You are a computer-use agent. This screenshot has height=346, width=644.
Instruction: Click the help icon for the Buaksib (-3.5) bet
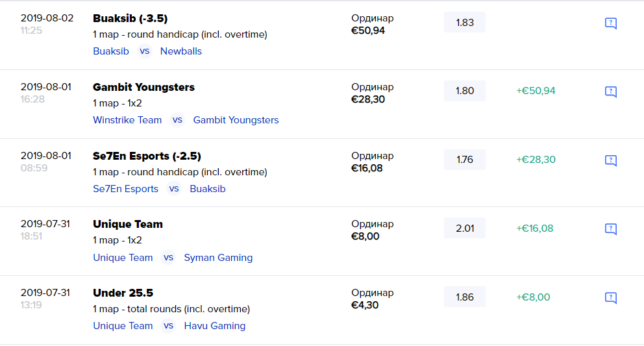610,23
